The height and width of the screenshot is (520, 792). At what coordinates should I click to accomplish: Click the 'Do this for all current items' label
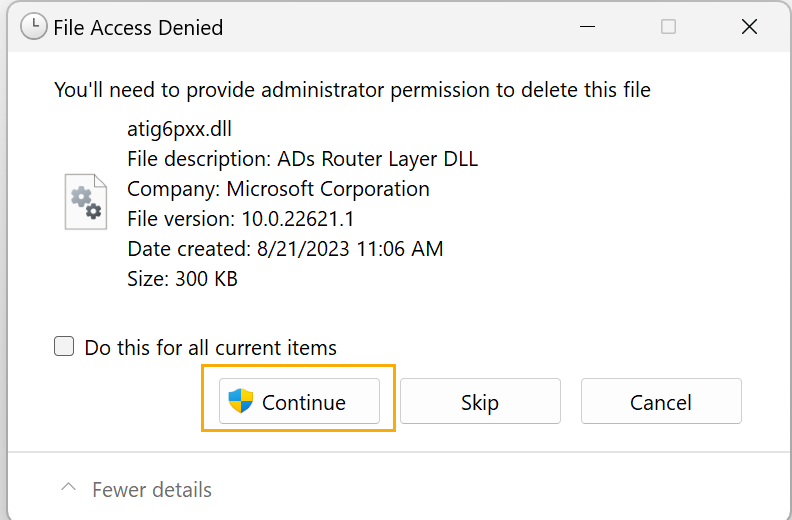(x=210, y=348)
